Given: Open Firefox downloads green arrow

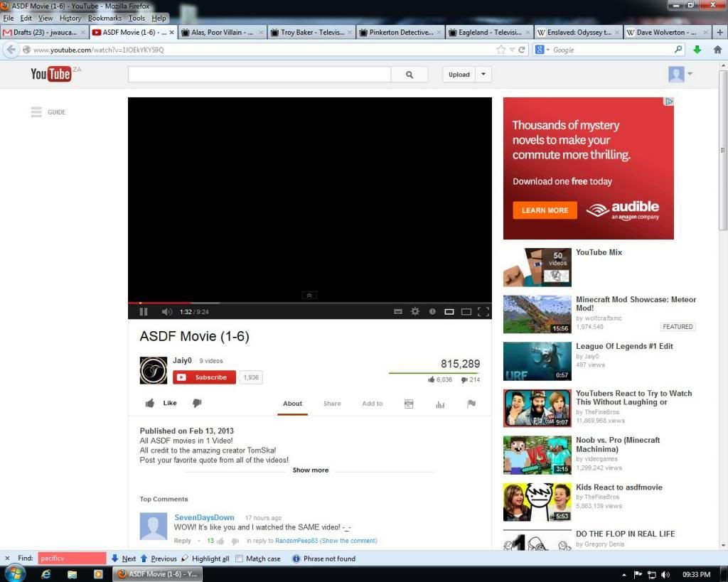Looking at the screenshot, I should coord(697,50).
